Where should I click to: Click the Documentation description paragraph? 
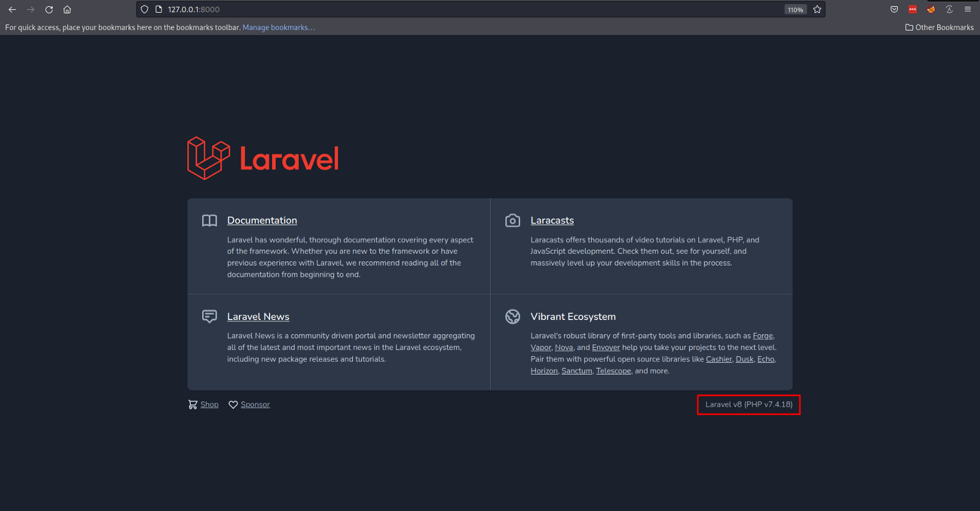pyautogui.click(x=350, y=257)
